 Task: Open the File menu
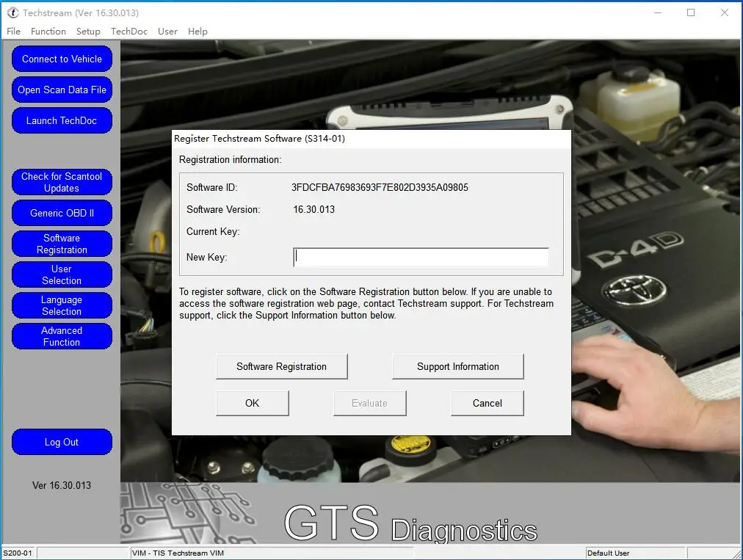click(x=13, y=32)
